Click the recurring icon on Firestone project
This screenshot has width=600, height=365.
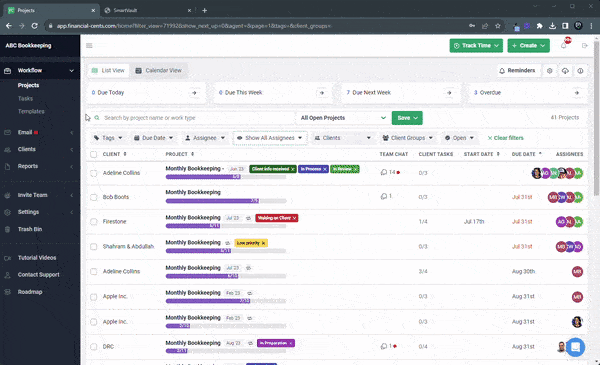248,218
